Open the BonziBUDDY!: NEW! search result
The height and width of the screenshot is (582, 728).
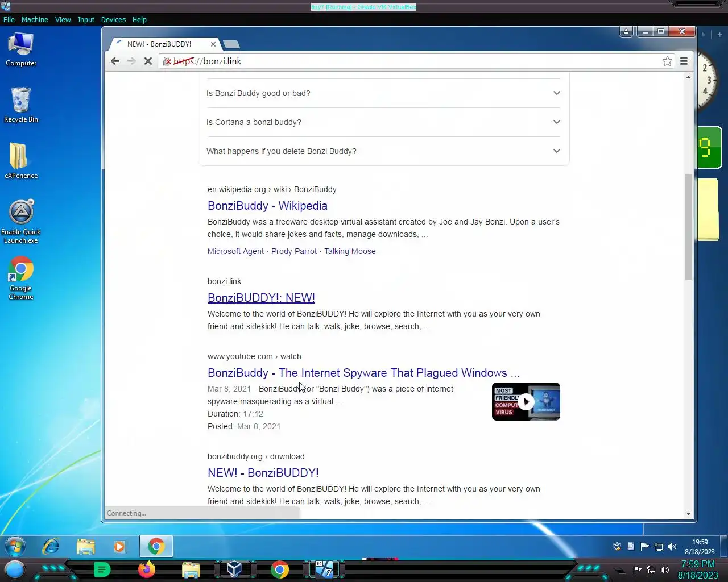click(x=261, y=298)
